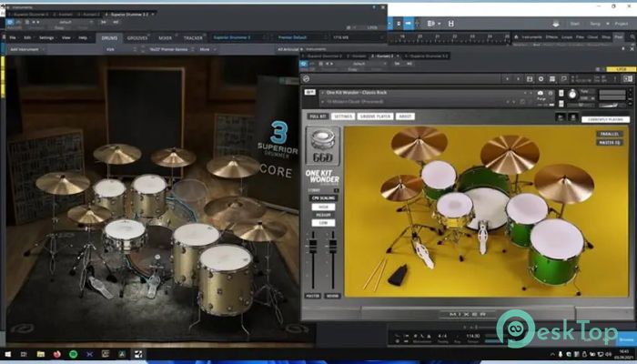Click the green floor tom in One Kit Wonder
637x364 pixels.
[556, 252]
